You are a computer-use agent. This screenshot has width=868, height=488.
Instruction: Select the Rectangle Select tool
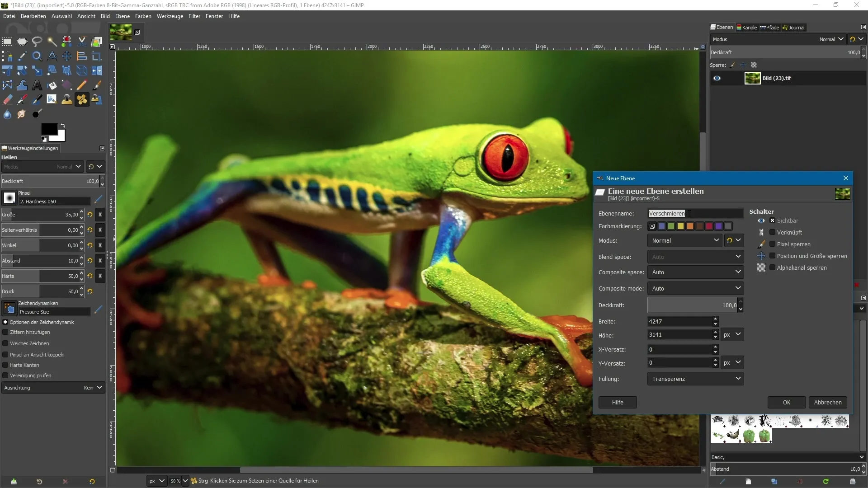7,42
